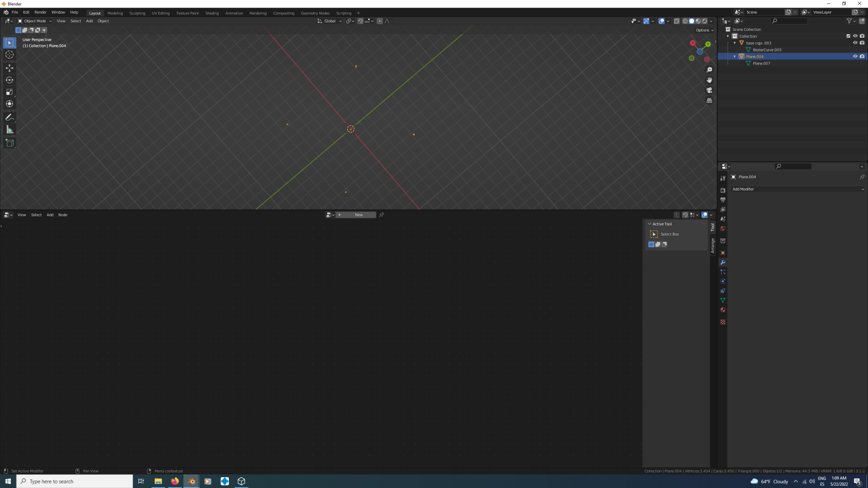868x488 pixels.
Task: Open the Object Data properties triangle icon
Action: click(x=722, y=300)
